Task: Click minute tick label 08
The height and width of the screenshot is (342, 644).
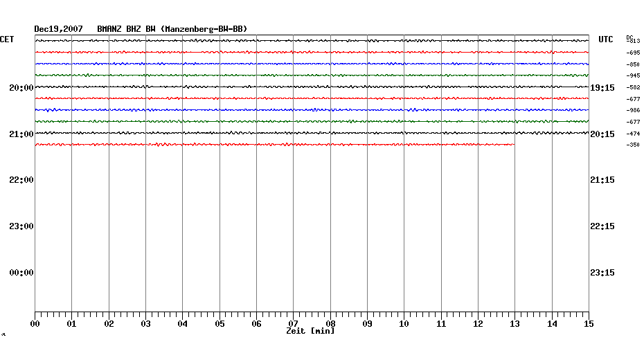Action: (330, 324)
